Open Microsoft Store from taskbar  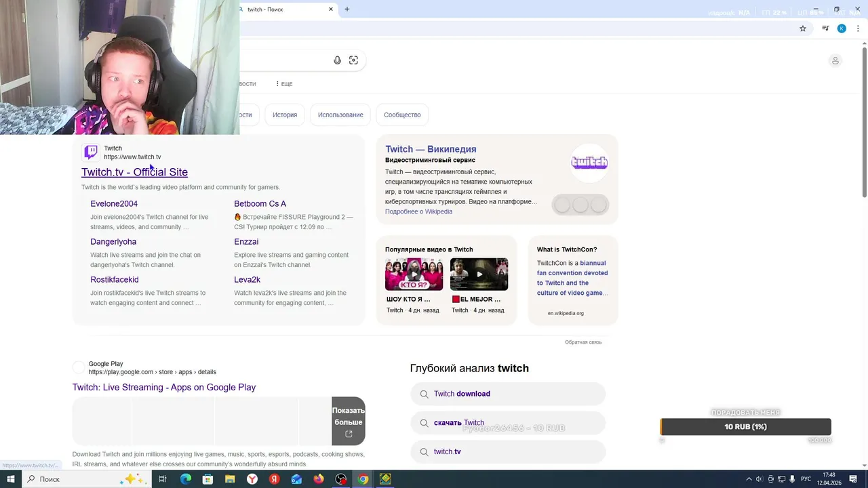(x=208, y=479)
